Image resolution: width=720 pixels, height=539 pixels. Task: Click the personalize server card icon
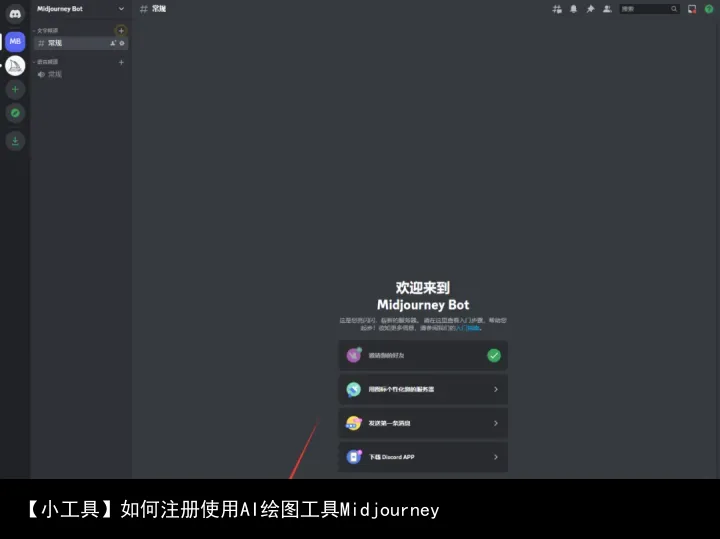354,389
